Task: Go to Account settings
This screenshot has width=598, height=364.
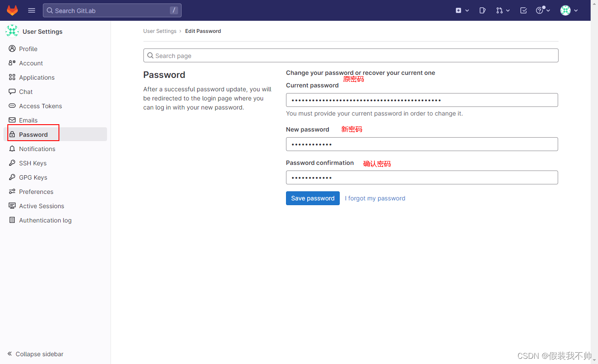Action: 55,63
